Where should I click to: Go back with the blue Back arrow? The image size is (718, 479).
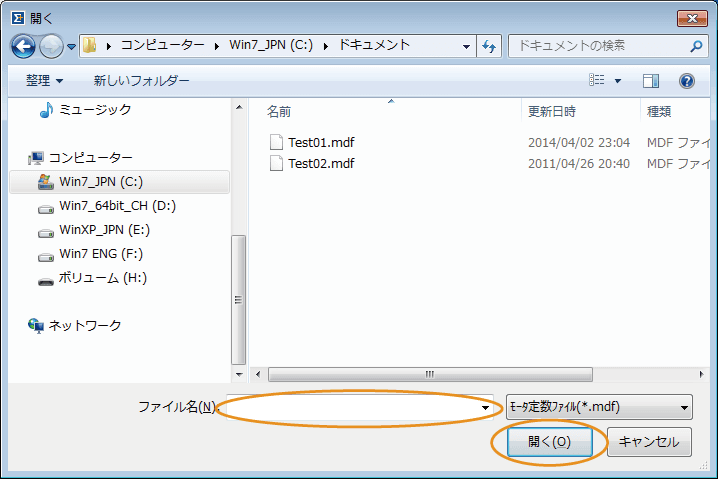[23, 46]
